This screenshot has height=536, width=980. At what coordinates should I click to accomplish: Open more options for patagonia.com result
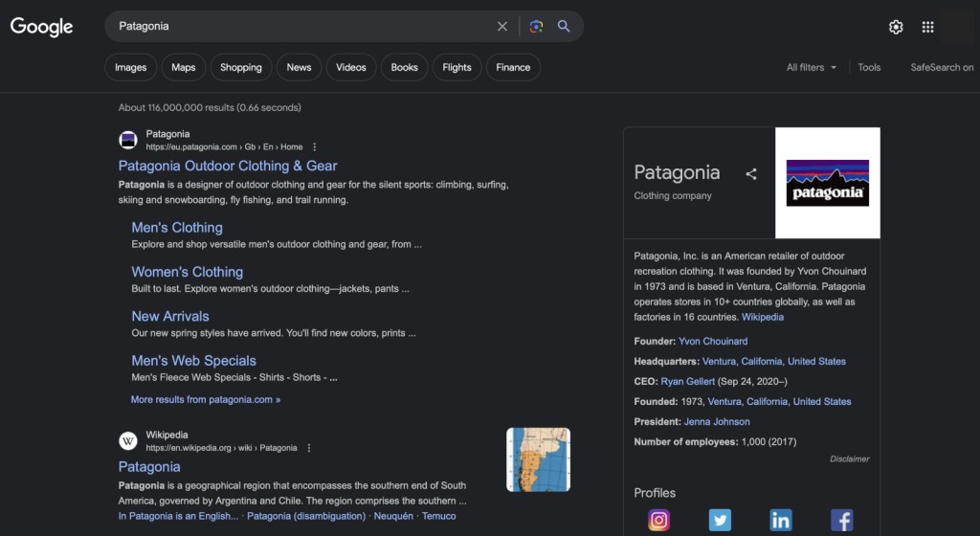point(314,146)
